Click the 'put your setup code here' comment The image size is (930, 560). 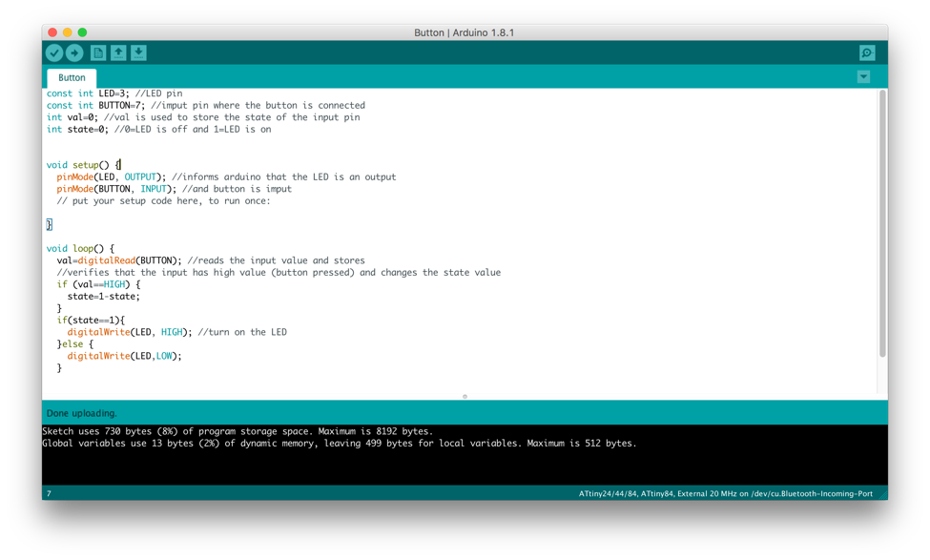[x=163, y=200]
